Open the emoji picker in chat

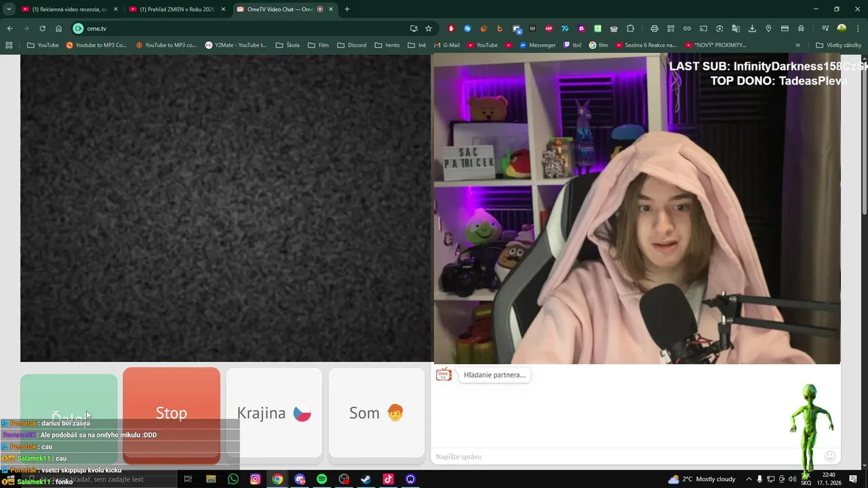(x=830, y=456)
